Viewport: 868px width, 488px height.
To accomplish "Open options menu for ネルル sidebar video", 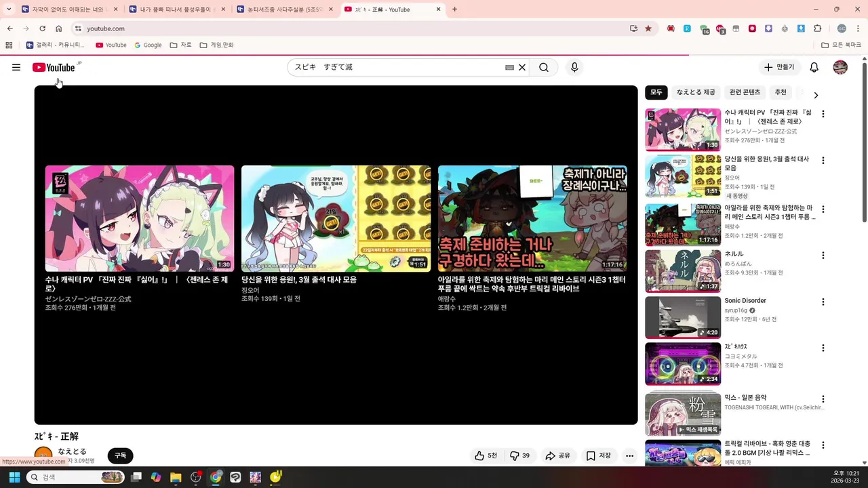I will click(823, 256).
